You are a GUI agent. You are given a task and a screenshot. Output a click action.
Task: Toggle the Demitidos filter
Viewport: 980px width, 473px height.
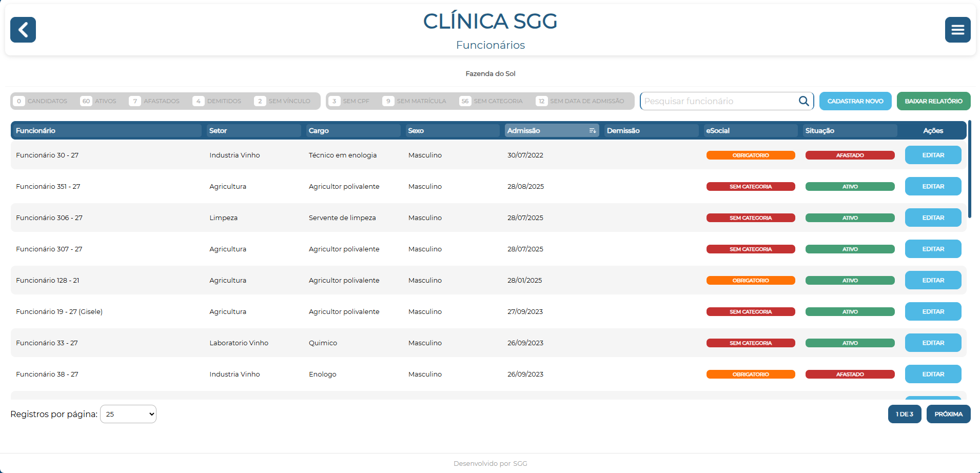[217, 101]
